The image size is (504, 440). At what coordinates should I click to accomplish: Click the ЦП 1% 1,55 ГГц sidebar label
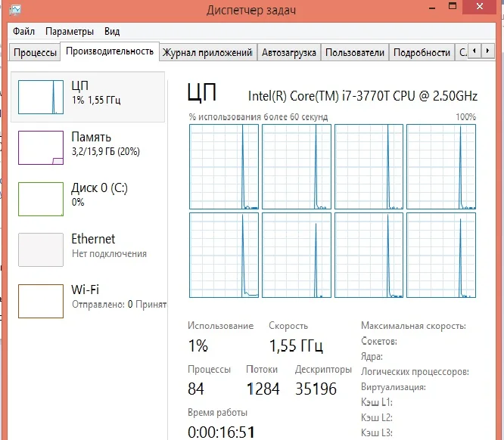(96, 92)
